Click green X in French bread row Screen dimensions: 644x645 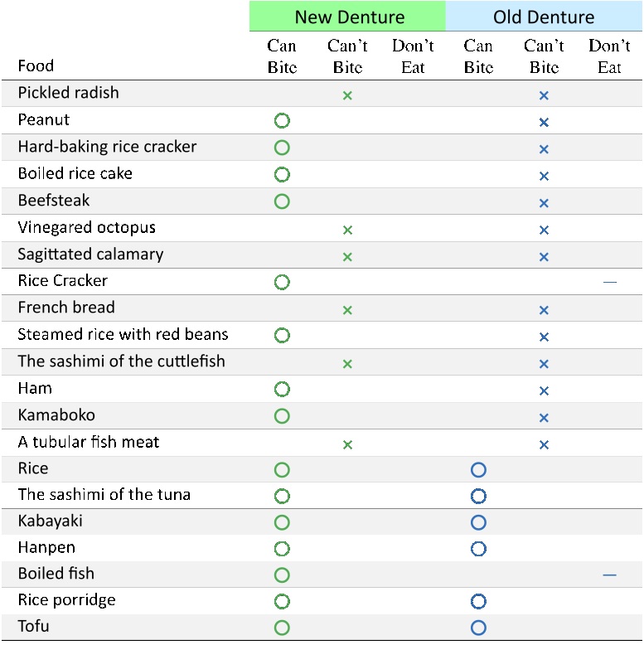(347, 310)
